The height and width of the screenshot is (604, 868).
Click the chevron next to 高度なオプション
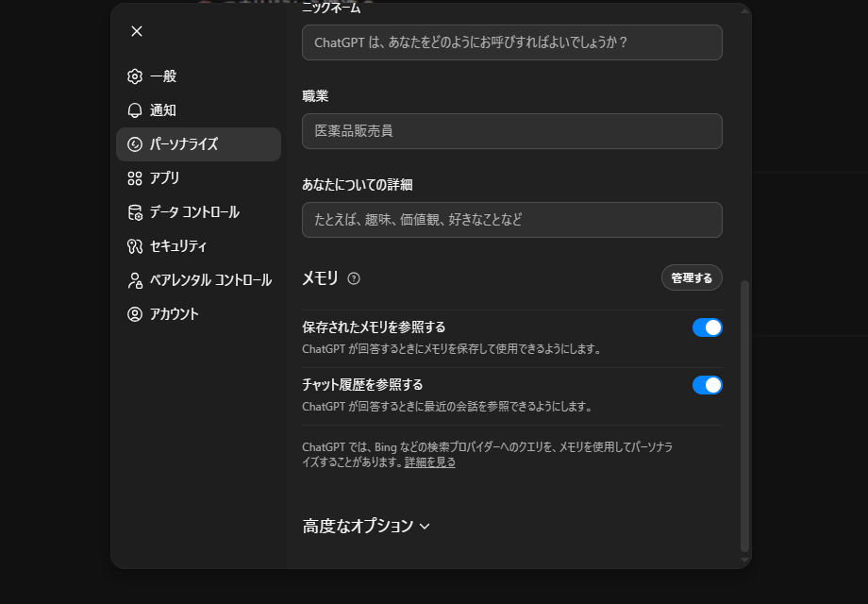tap(425, 527)
